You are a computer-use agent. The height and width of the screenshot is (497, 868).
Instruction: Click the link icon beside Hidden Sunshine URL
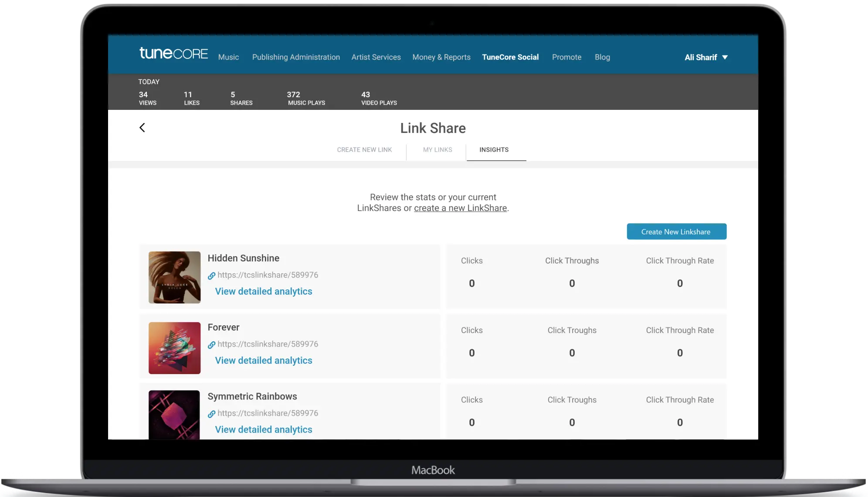click(211, 276)
